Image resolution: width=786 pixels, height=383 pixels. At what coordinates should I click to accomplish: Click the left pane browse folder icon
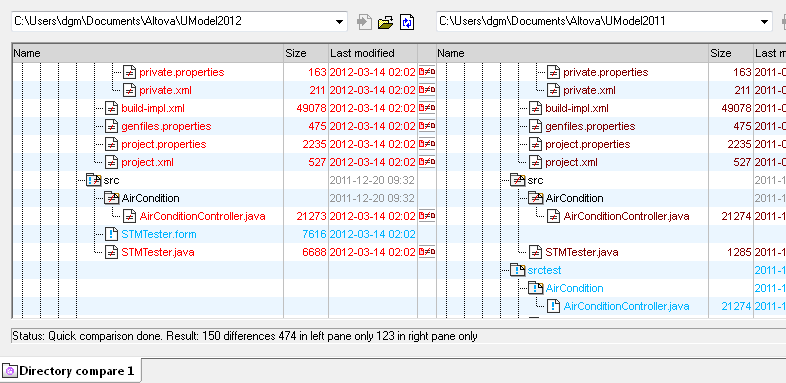point(385,23)
